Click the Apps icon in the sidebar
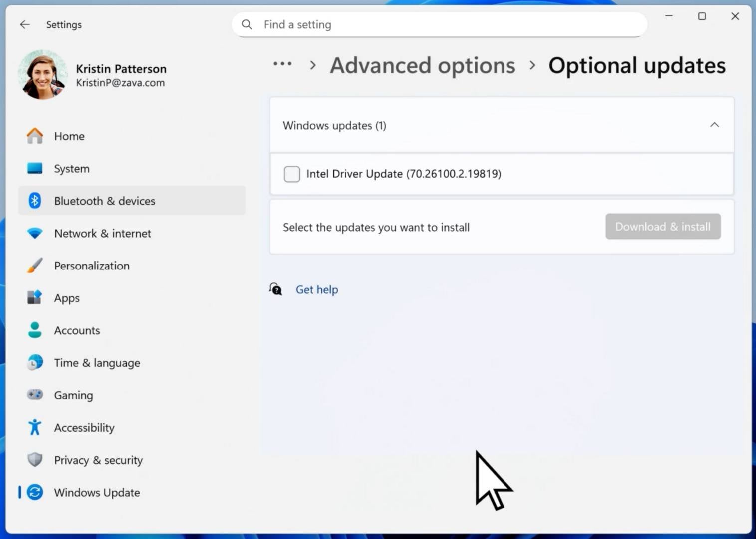Image resolution: width=756 pixels, height=539 pixels. click(35, 298)
